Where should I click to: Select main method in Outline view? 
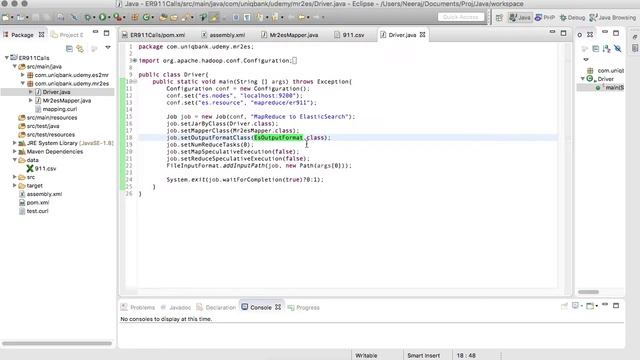coord(610,87)
